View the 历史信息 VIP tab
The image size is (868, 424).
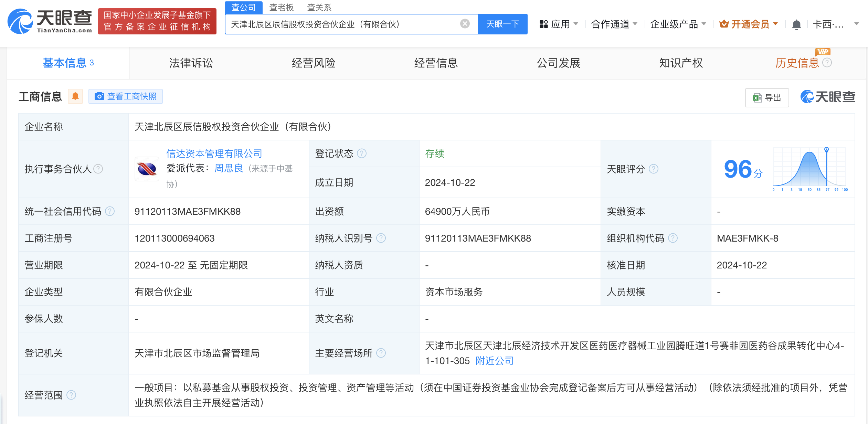tap(797, 63)
